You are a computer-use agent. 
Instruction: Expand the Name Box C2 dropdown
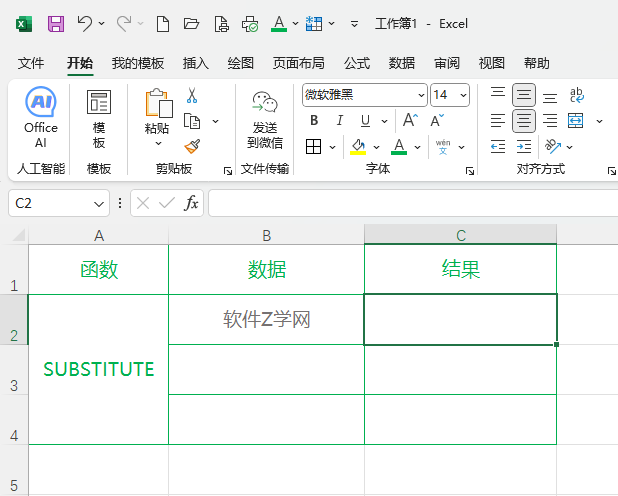(x=99, y=204)
